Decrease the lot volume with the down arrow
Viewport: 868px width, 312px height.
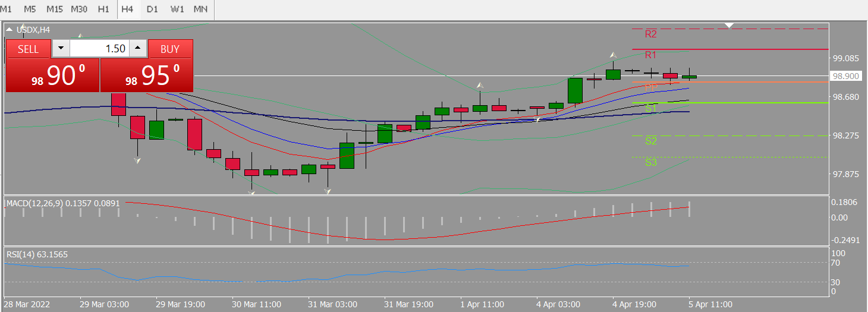[61, 49]
